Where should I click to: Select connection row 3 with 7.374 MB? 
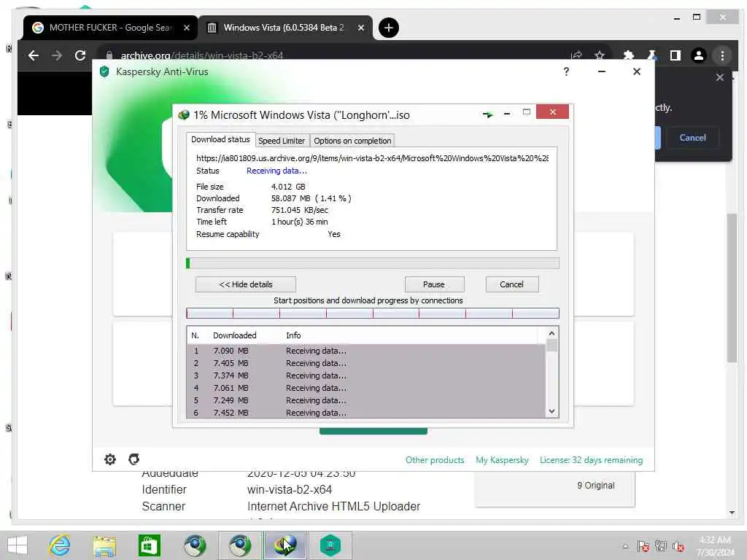366,376
